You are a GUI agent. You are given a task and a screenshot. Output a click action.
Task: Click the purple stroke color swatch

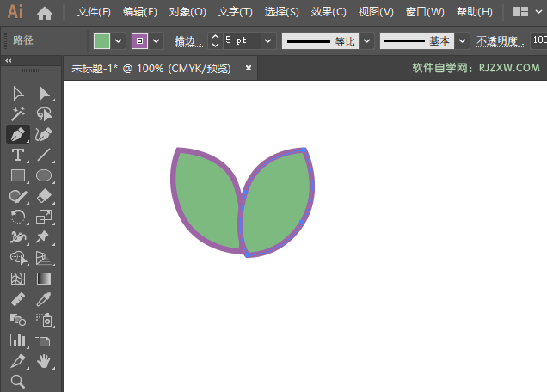click(x=139, y=41)
